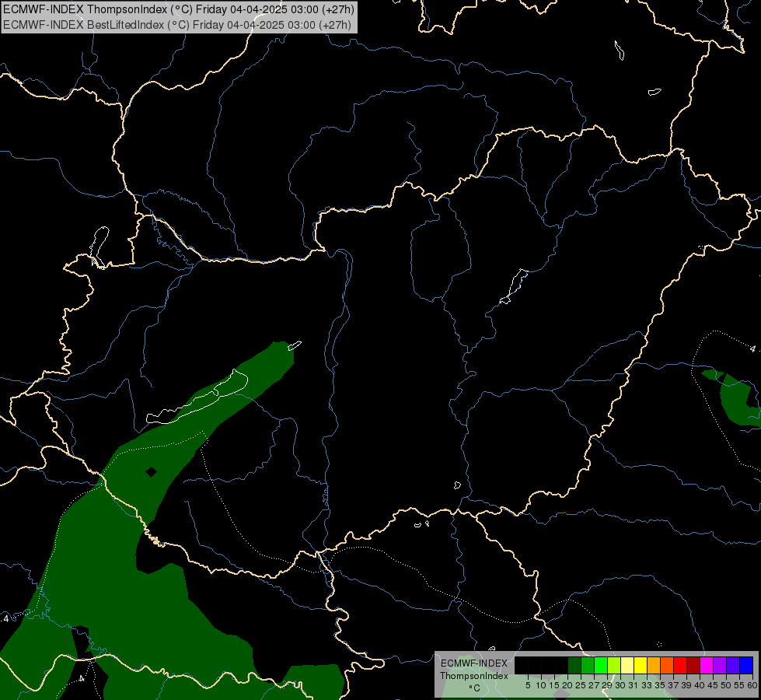Click the legend scale value '5'
Screen dimensions: 761x700
[x=528, y=685]
